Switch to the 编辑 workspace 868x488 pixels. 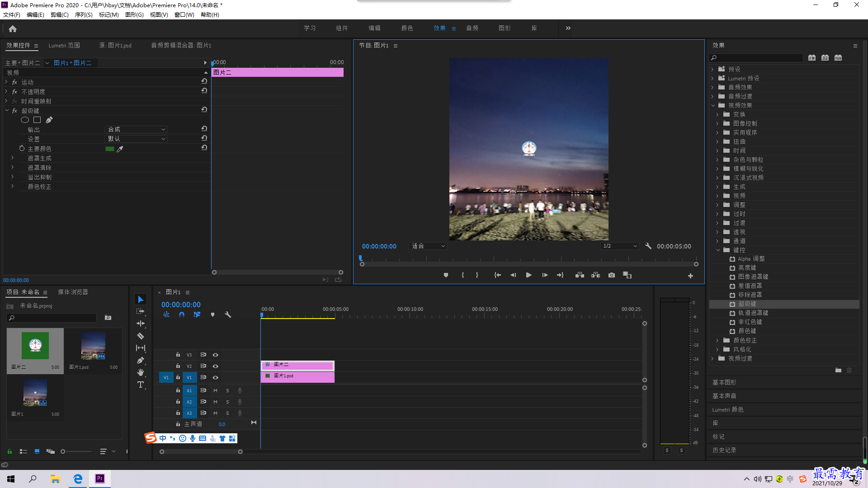(374, 28)
